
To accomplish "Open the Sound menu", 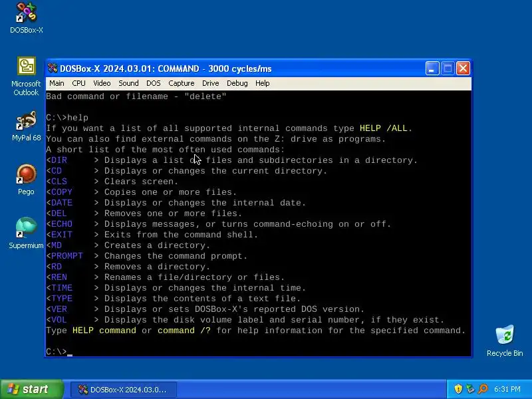I will coord(128,83).
